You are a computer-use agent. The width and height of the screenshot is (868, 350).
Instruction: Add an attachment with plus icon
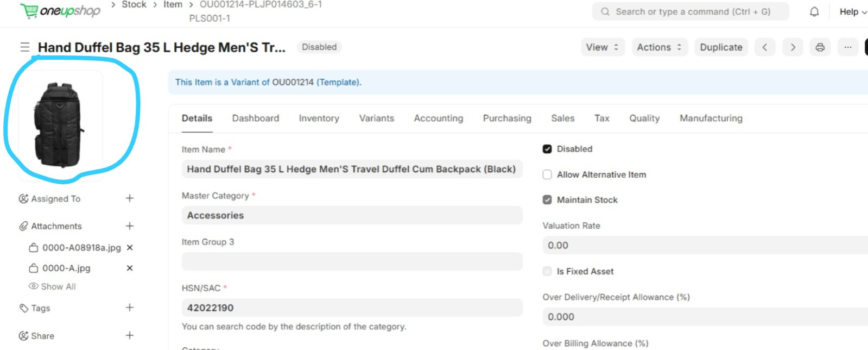(x=130, y=226)
